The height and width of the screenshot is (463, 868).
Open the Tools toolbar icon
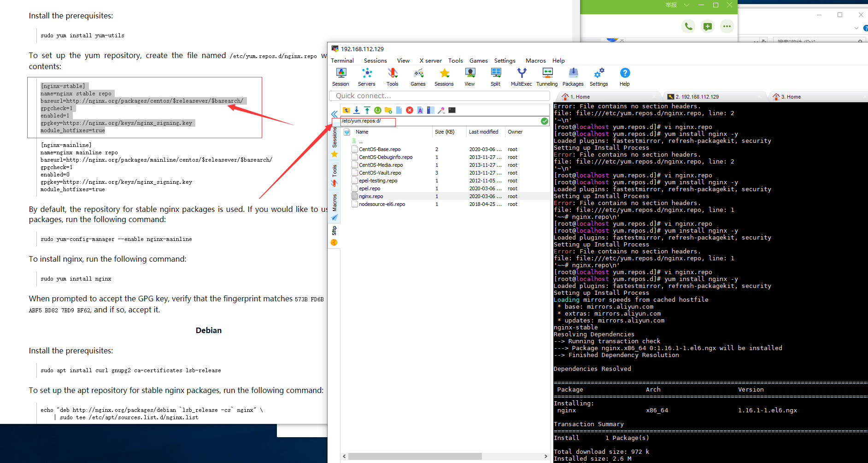(393, 77)
